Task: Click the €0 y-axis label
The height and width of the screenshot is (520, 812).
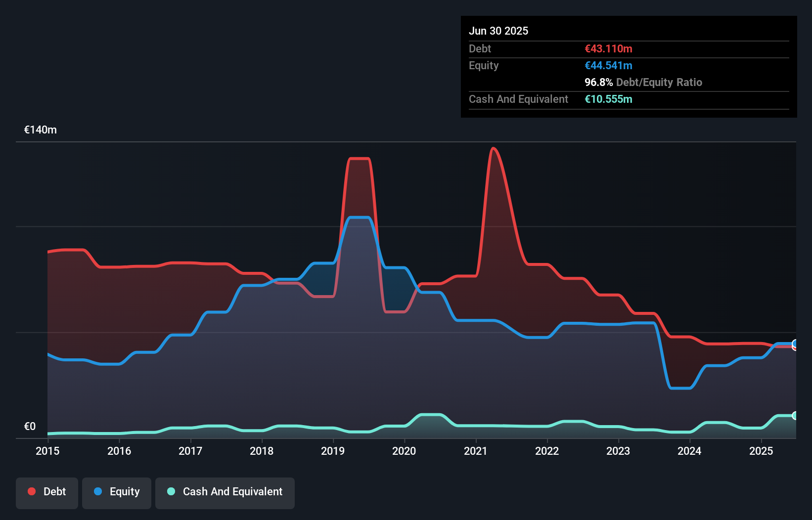Action: coord(30,426)
